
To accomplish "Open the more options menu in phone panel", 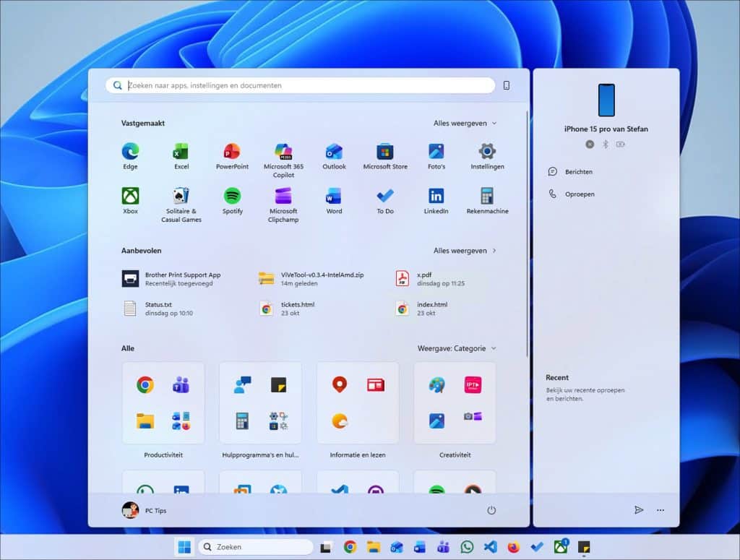I will (660, 509).
